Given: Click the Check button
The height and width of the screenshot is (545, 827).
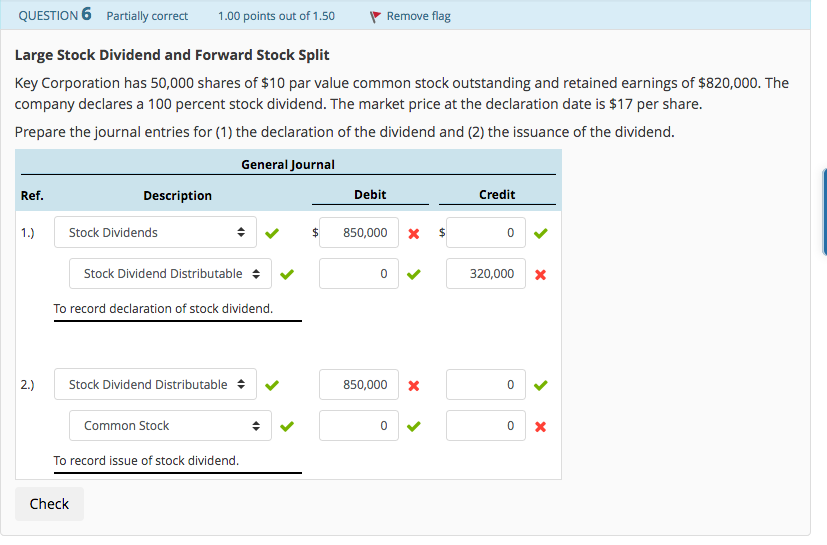Looking at the screenshot, I should [x=49, y=504].
